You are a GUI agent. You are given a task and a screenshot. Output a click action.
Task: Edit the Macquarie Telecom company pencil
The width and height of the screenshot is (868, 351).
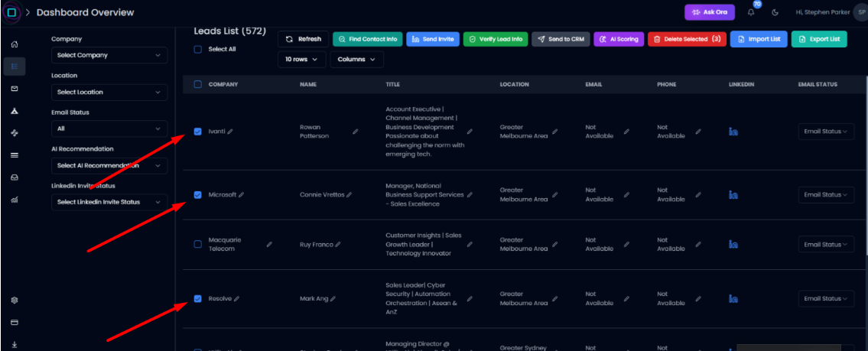point(269,244)
